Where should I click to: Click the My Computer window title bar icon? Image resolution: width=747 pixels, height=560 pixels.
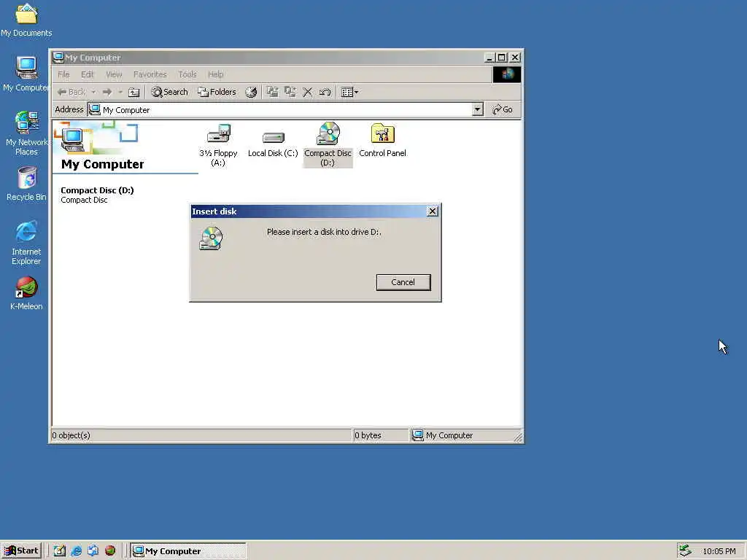click(58, 58)
